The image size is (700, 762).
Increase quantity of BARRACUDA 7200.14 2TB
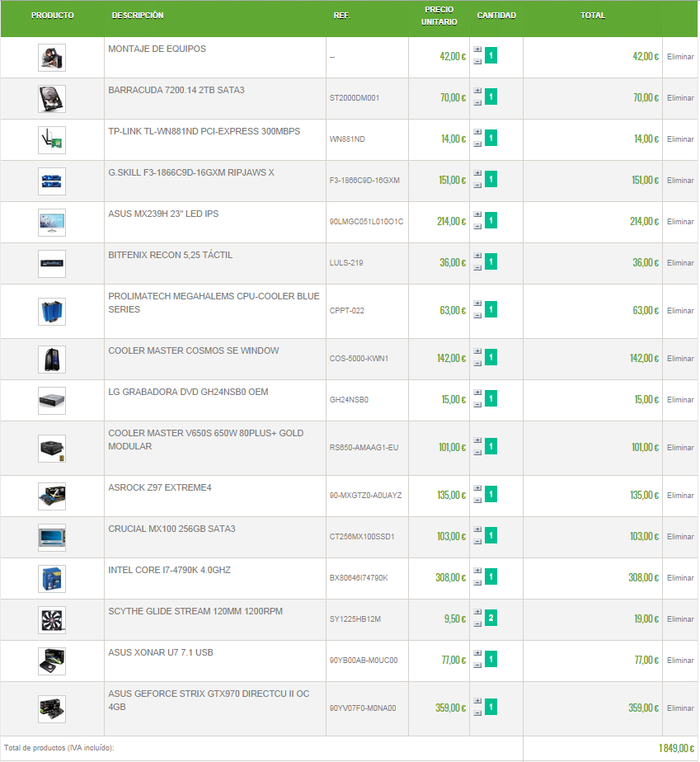coord(477,91)
